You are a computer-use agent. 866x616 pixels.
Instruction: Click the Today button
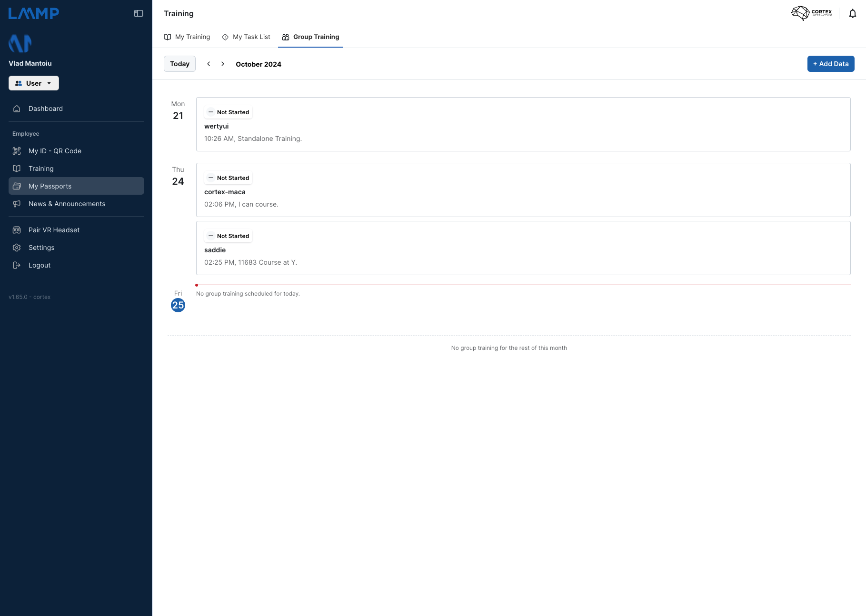[179, 64]
